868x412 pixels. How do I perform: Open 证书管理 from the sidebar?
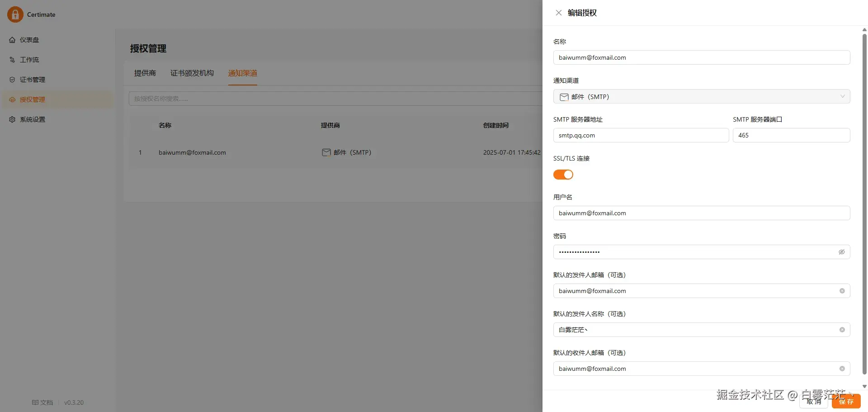tap(58, 80)
